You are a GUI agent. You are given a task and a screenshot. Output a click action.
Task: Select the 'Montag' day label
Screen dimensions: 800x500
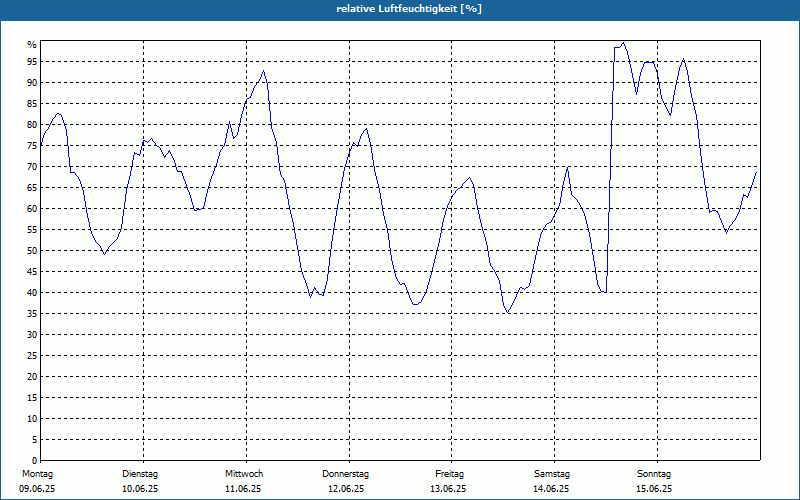click(x=37, y=474)
